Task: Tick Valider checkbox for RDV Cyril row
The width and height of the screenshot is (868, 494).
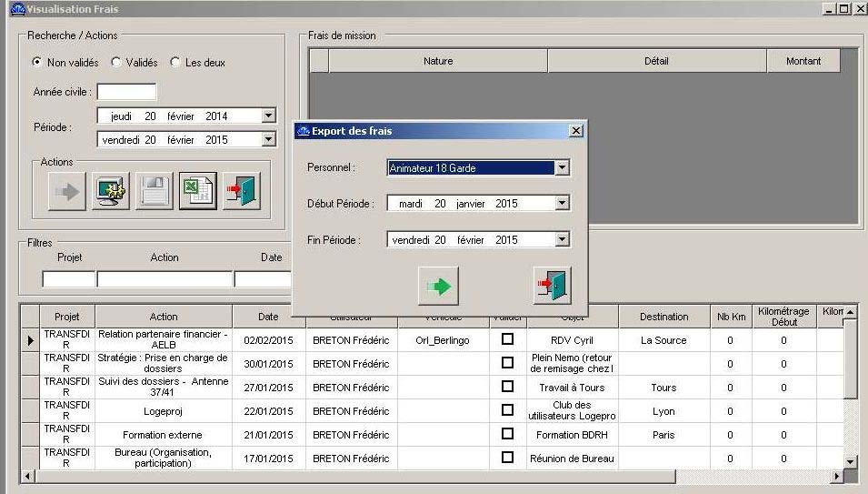Action: pyautogui.click(x=507, y=339)
